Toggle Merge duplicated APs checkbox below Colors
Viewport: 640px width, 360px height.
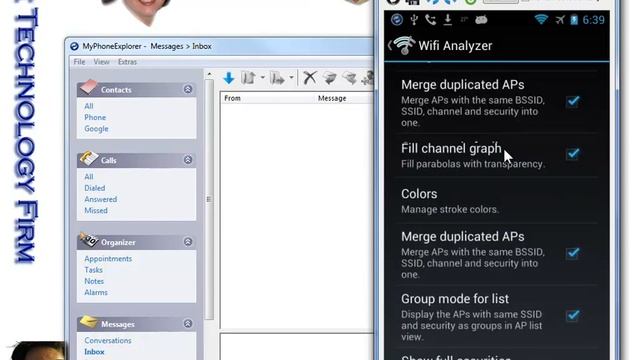(573, 253)
